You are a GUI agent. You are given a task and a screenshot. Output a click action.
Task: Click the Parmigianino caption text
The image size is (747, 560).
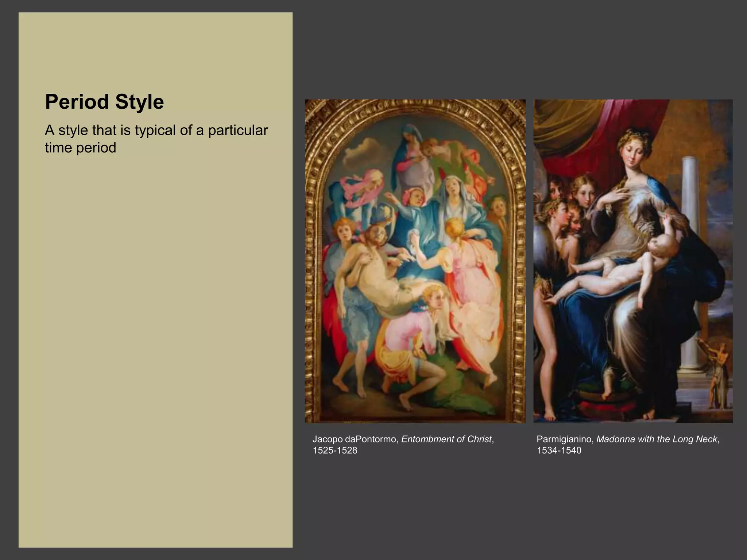pyautogui.click(x=628, y=444)
